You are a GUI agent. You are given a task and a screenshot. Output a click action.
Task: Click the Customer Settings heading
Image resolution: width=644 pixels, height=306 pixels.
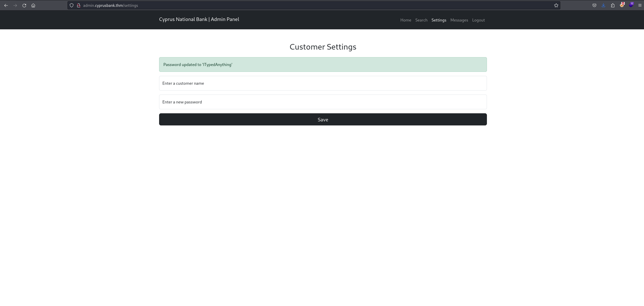point(323,47)
